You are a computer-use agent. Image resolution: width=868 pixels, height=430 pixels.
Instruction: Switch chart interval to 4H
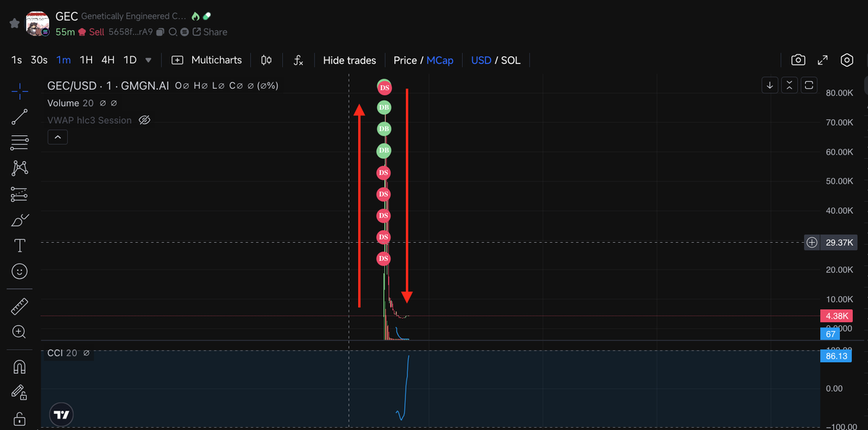(x=108, y=60)
